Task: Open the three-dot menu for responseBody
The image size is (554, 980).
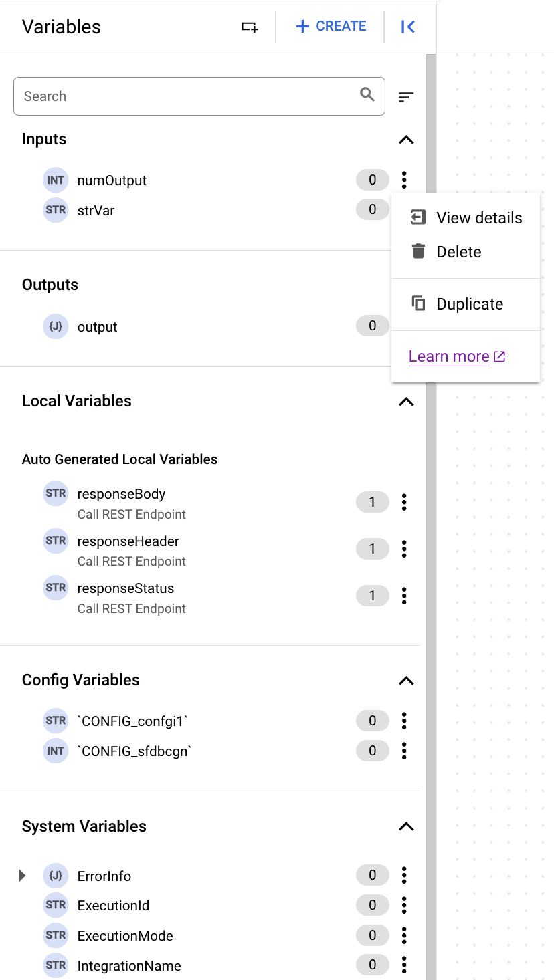Action: pos(404,502)
